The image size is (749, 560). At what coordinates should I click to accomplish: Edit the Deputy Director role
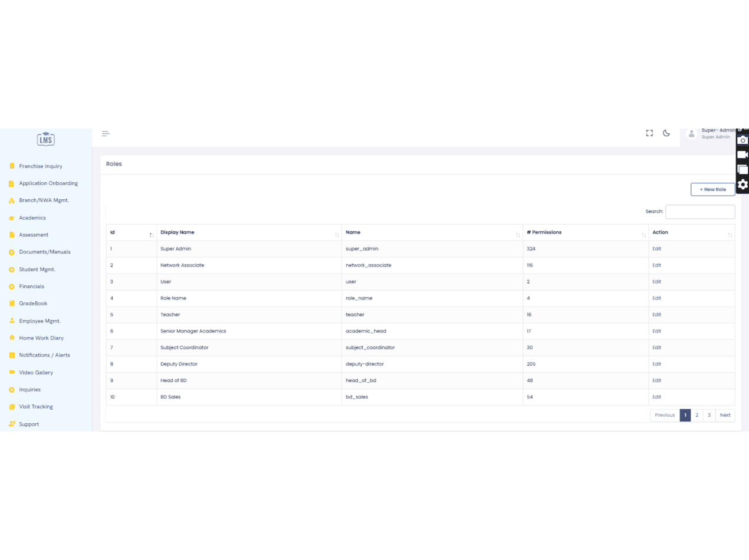click(x=656, y=364)
